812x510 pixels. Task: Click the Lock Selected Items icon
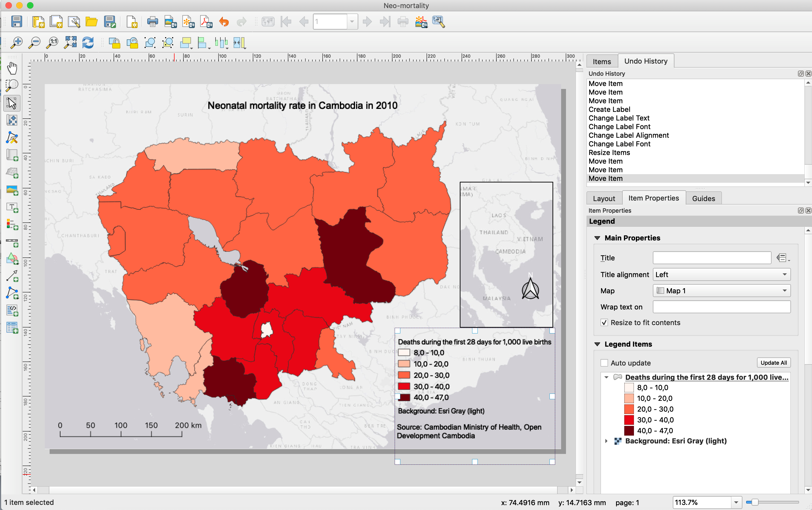click(114, 43)
